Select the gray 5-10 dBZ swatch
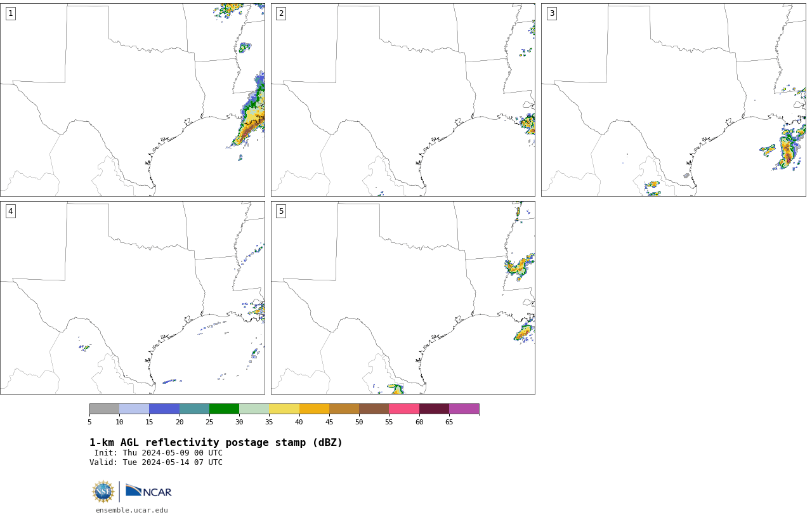812x517 pixels. 104,409
